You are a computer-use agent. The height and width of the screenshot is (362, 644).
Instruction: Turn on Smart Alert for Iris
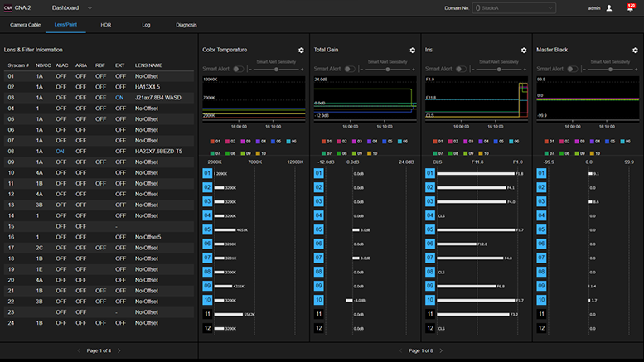coord(461,69)
